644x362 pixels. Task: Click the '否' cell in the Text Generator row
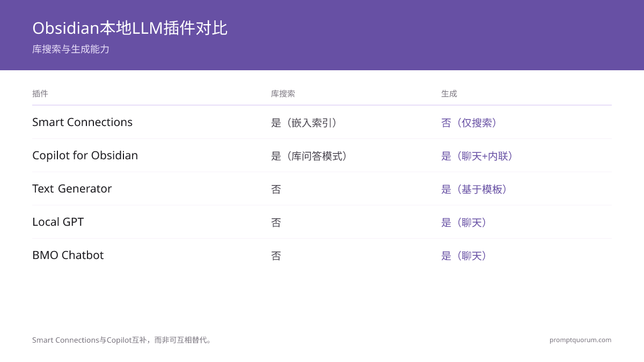276,189
